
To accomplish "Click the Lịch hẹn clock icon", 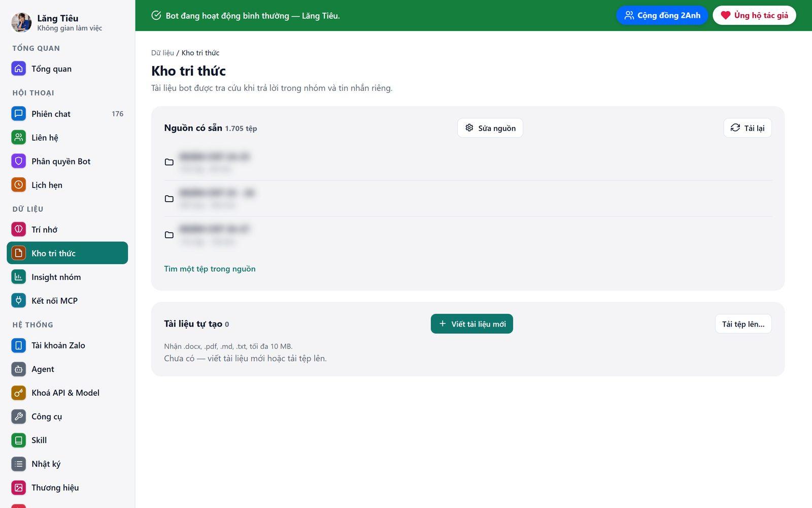I will pyautogui.click(x=19, y=185).
